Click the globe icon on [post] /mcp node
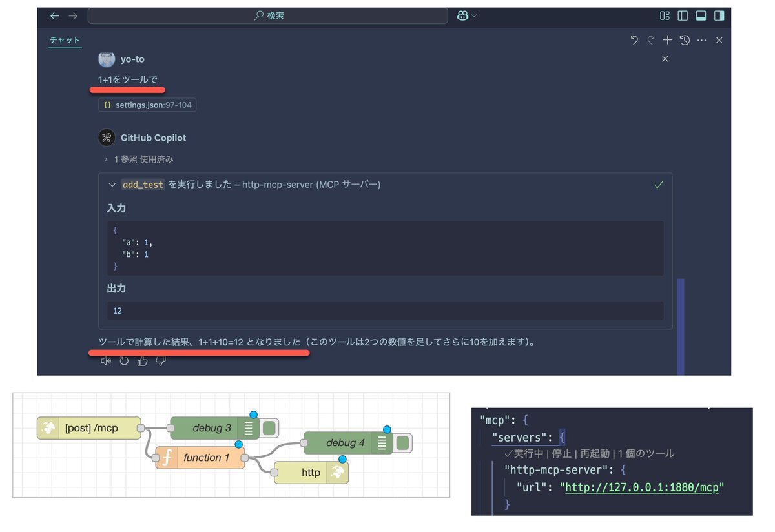 click(48, 428)
